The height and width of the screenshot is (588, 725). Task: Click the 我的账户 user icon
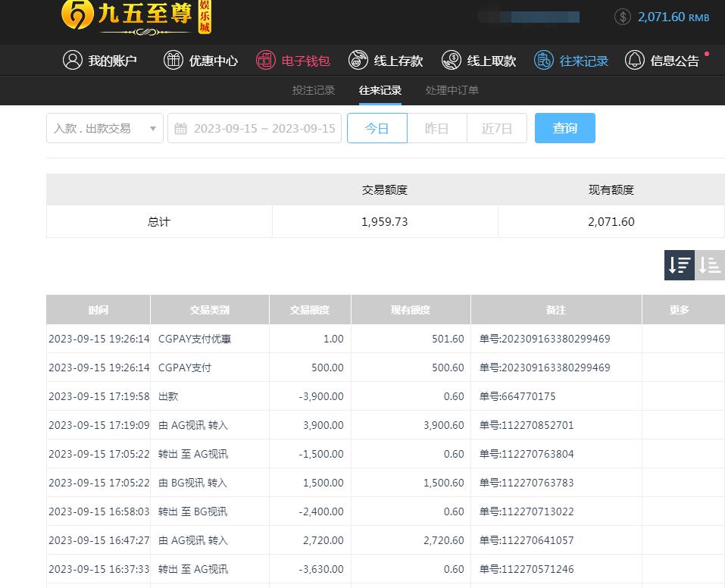72,61
